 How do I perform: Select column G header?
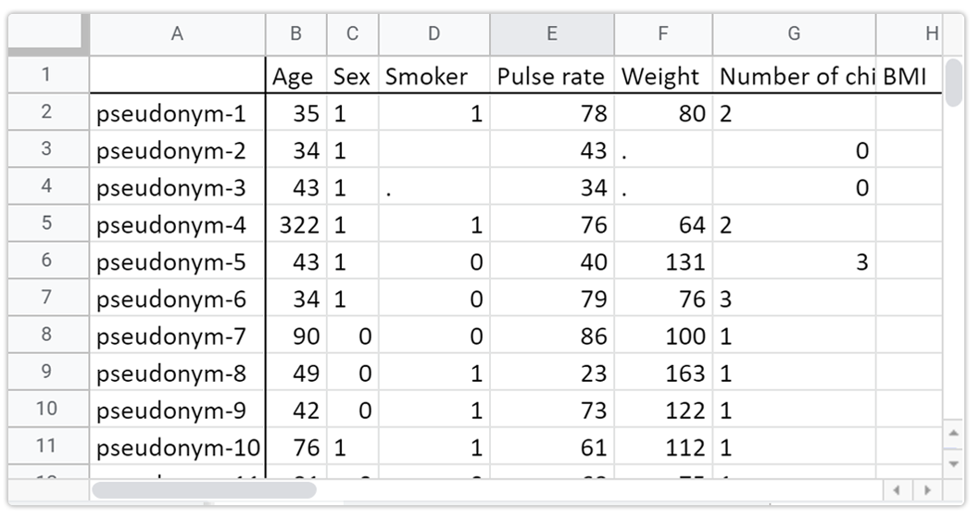tap(794, 34)
